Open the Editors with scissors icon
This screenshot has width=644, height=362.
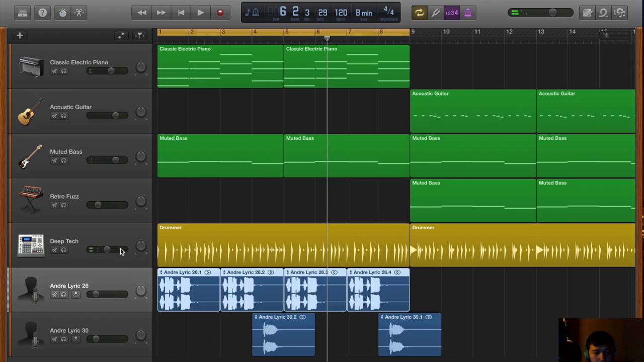click(x=79, y=13)
